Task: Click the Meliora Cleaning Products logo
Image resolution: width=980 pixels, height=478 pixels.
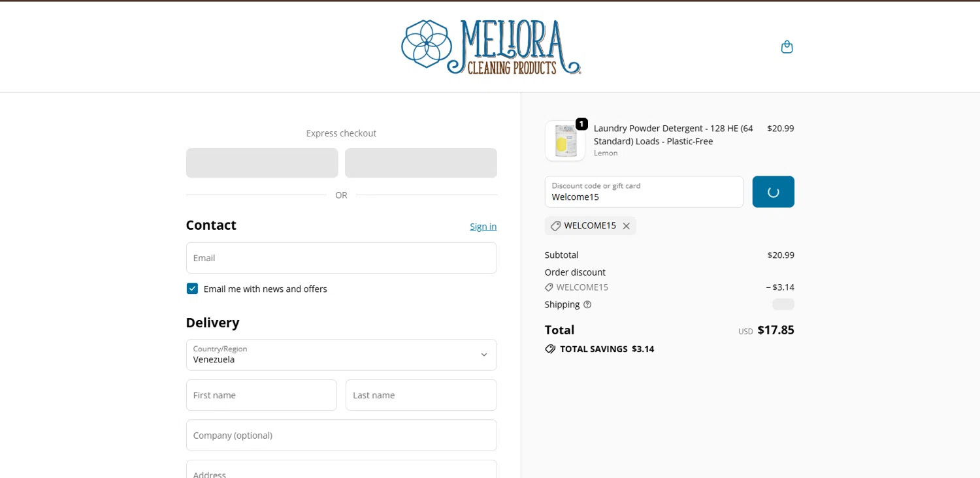Action: coord(491,46)
